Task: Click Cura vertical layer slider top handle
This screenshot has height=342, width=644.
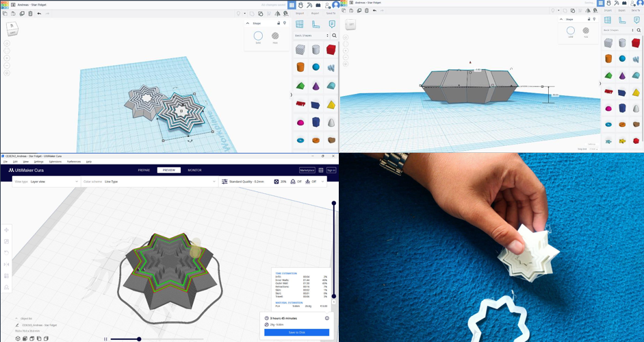Action: (x=334, y=204)
